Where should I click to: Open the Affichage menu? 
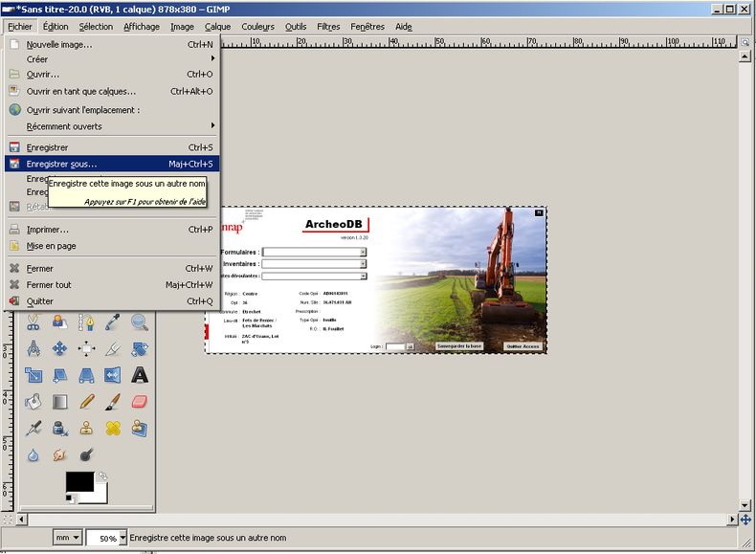coord(142,27)
